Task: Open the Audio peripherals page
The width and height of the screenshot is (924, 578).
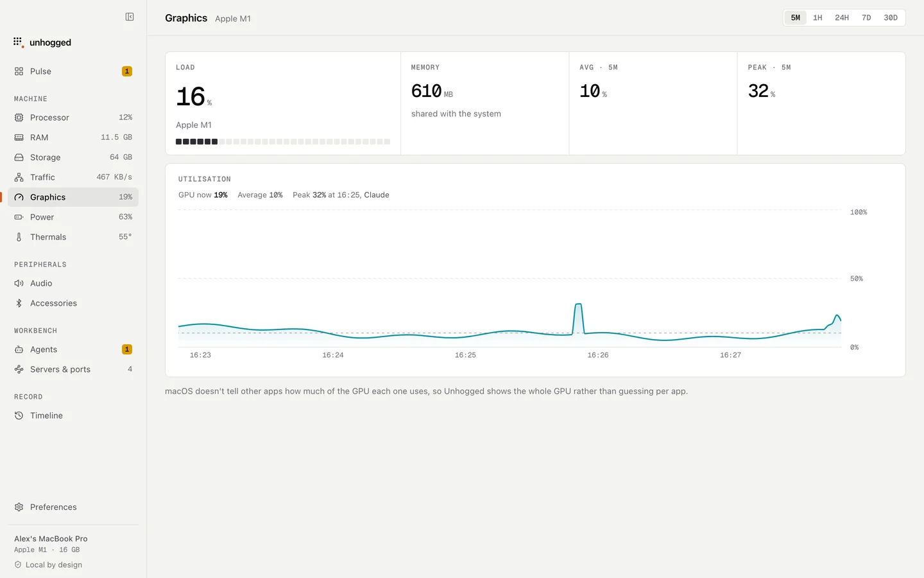Action: 73,283
